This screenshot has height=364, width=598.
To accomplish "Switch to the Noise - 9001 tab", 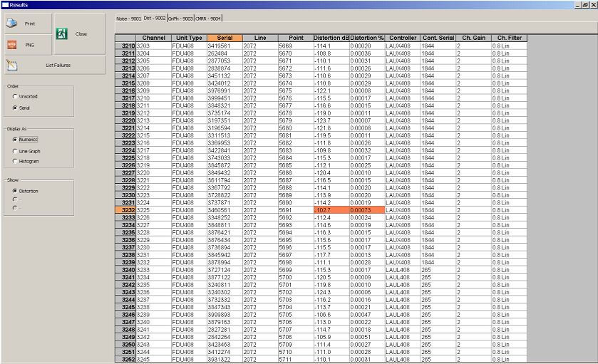I will coord(128,19).
